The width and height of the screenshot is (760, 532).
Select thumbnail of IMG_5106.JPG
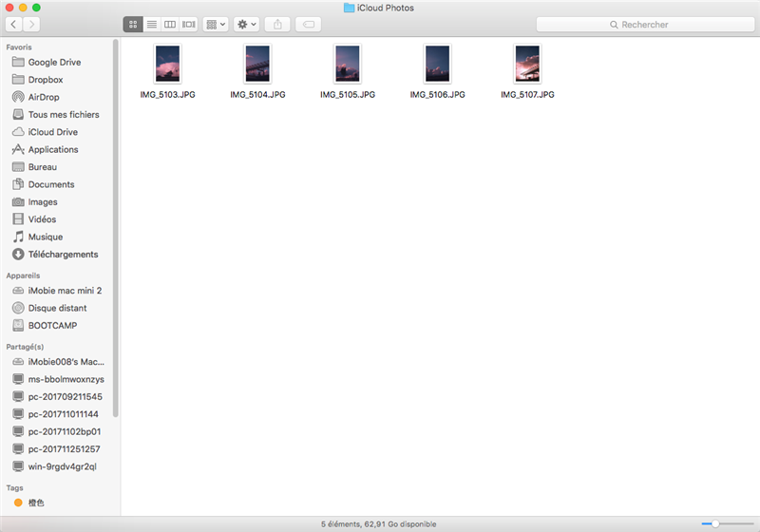click(438, 64)
